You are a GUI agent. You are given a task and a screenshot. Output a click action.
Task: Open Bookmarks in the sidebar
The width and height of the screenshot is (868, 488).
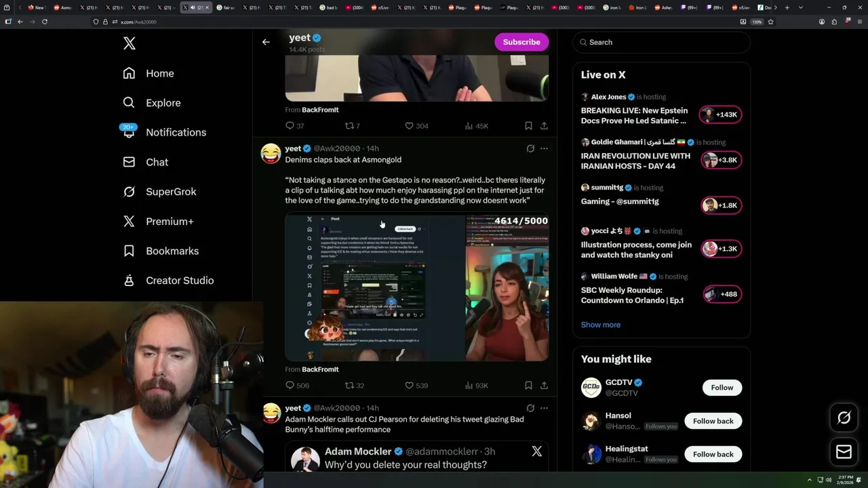(x=161, y=251)
